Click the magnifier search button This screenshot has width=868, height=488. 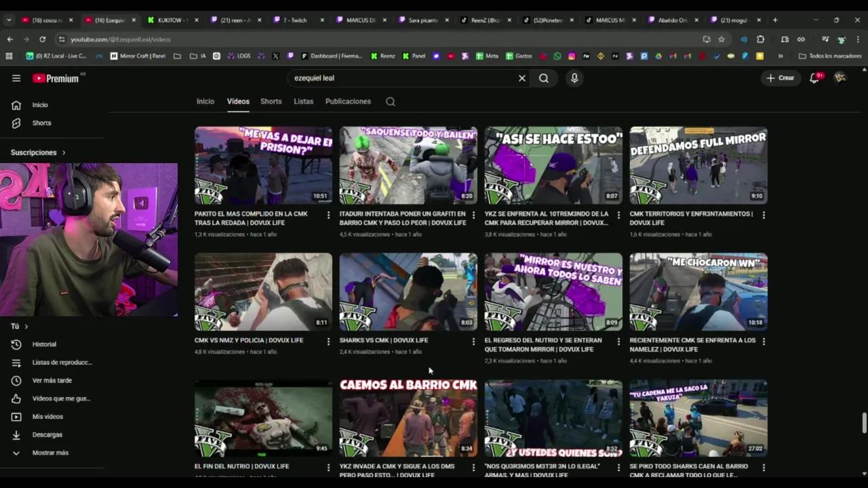tap(544, 78)
